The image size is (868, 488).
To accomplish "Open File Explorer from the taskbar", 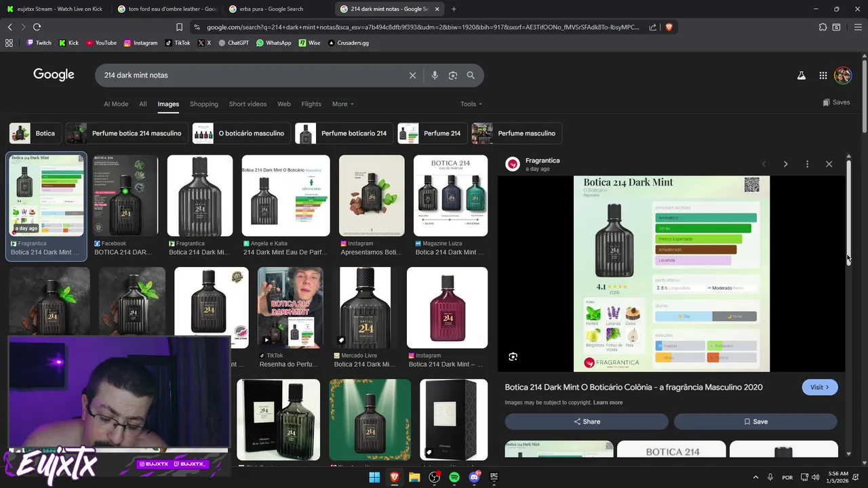I will [414, 477].
